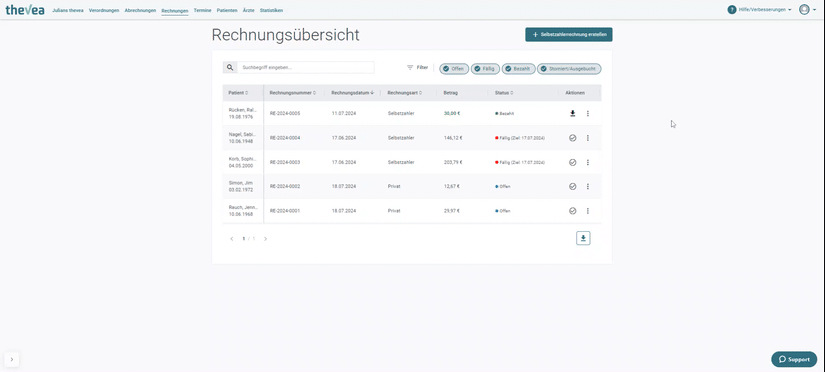Image resolution: width=825 pixels, height=372 pixels.
Task: Click Selbstzahlerrechnung erstellen button
Action: point(569,34)
